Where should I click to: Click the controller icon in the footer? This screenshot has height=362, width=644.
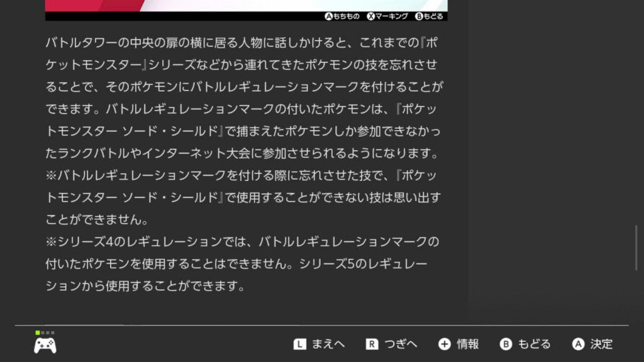pyautogui.click(x=45, y=345)
